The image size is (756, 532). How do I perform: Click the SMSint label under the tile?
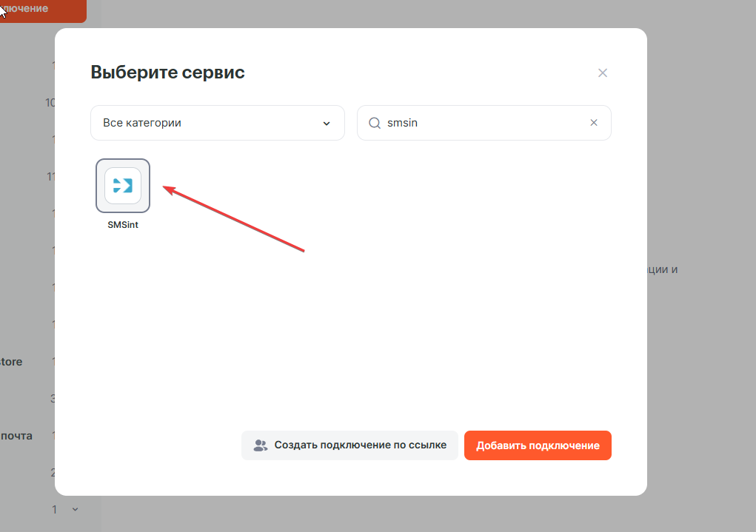point(123,225)
